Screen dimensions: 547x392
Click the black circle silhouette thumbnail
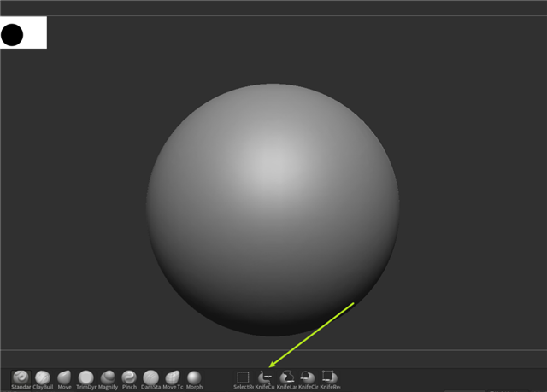tap(12, 35)
